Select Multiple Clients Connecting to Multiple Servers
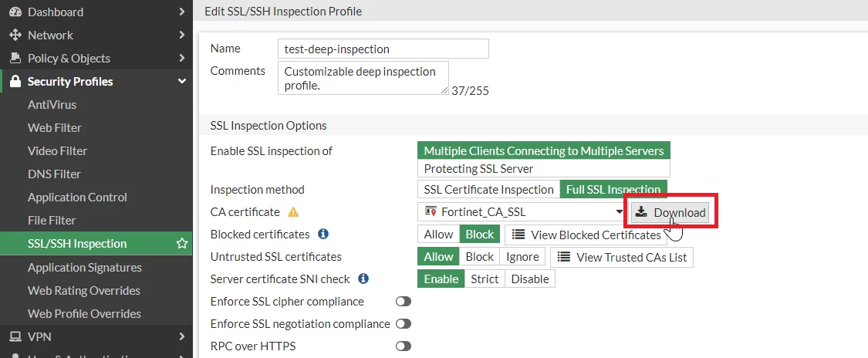Viewport: 868px width, 358px height. (x=544, y=151)
